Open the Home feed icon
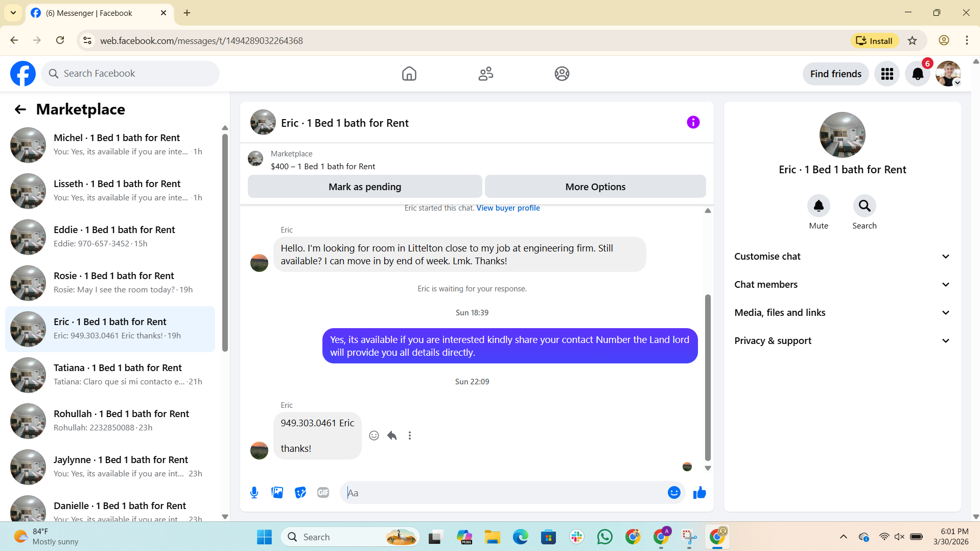This screenshot has width=980, height=551. pyautogui.click(x=409, y=74)
